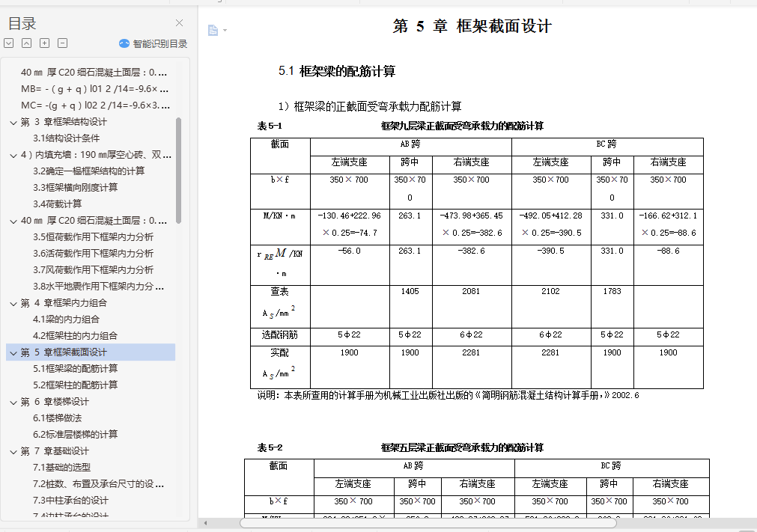The image size is (757, 532).
Task: Open 7.3中柱承台的设计 entry
Action: click(x=70, y=500)
